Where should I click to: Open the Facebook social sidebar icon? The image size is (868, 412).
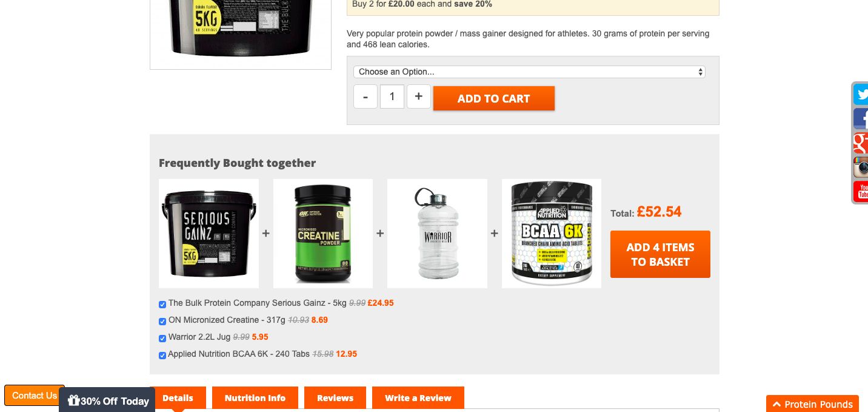coord(861,118)
